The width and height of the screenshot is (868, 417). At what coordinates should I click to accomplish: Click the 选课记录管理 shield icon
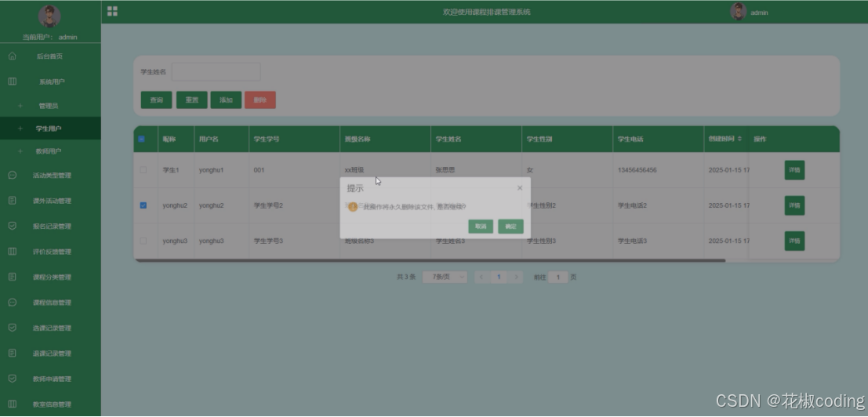[13, 328]
